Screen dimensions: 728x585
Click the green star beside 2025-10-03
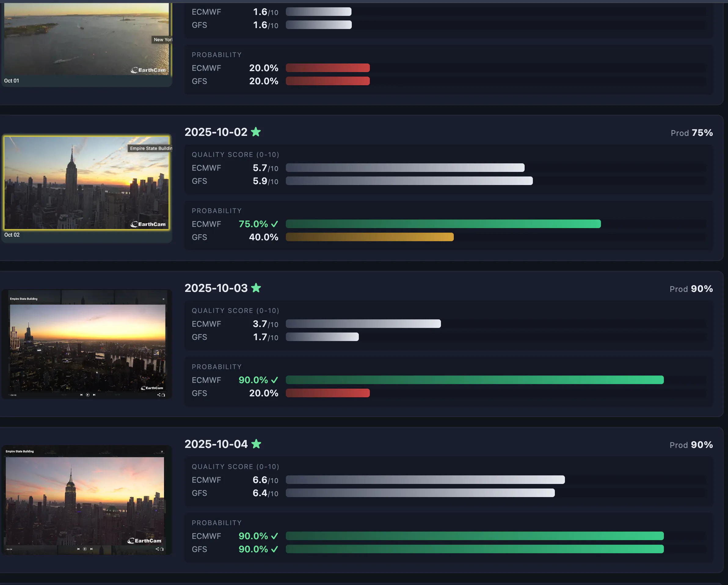[256, 288]
